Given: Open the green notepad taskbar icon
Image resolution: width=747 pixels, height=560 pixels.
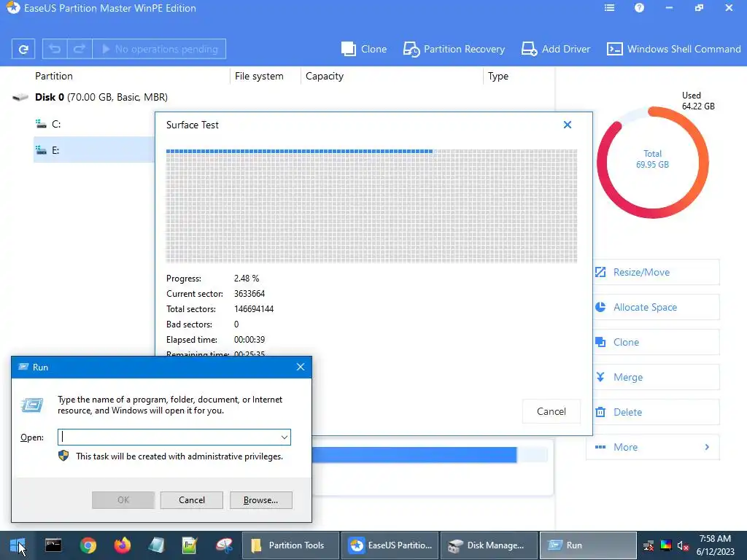Looking at the screenshot, I should (x=190, y=545).
